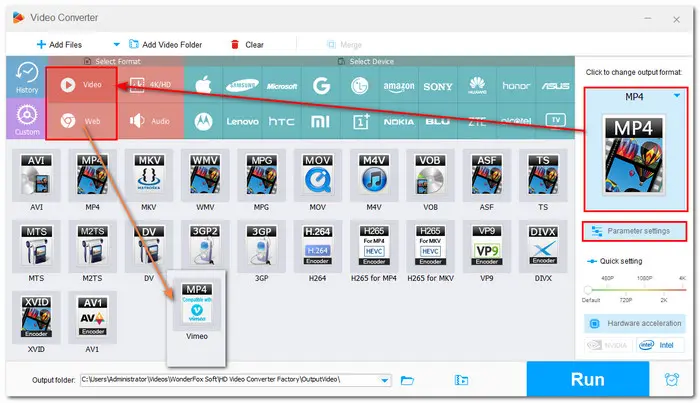Open the History tab
The width and height of the screenshot is (700, 403).
click(x=27, y=78)
